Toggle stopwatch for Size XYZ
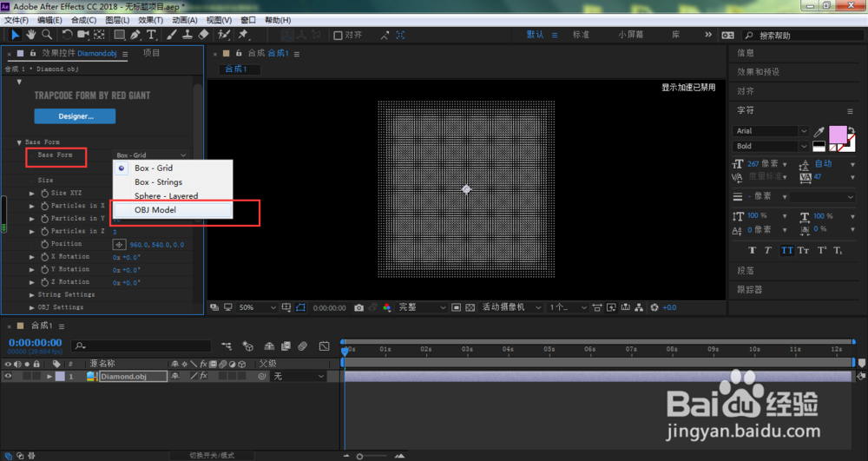This screenshot has height=461, width=868. [x=45, y=193]
